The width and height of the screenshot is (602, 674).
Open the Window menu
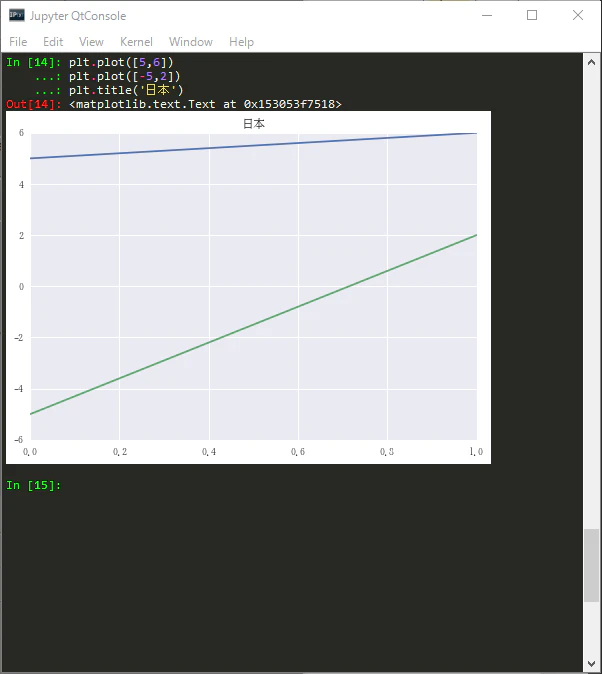pos(190,42)
